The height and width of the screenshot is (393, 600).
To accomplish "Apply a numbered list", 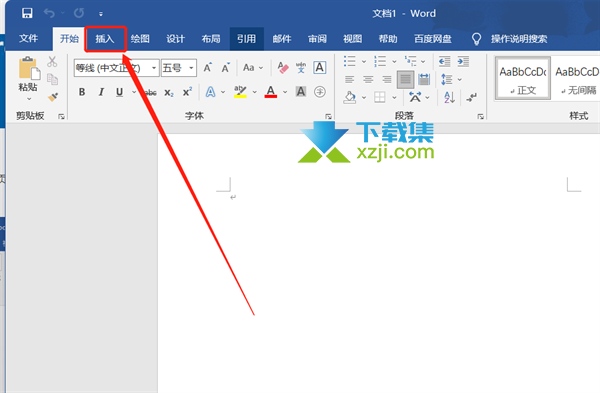I will point(380,61).
